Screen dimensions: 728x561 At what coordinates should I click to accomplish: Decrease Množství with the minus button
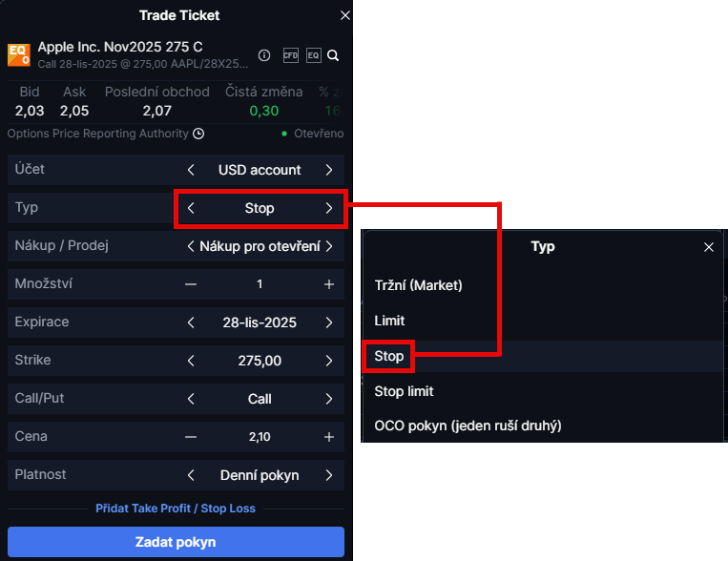point(191,284)
